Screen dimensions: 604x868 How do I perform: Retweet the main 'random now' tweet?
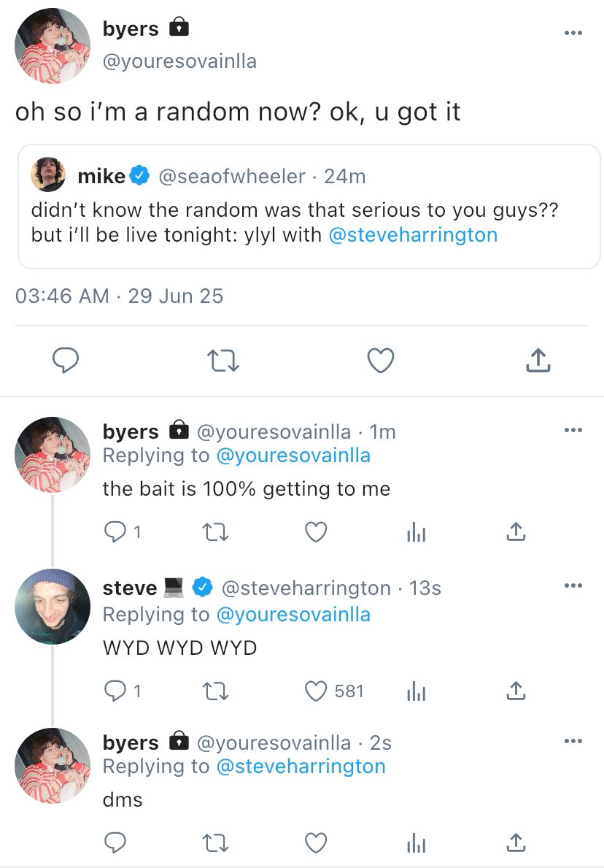(x=223, y=360)
